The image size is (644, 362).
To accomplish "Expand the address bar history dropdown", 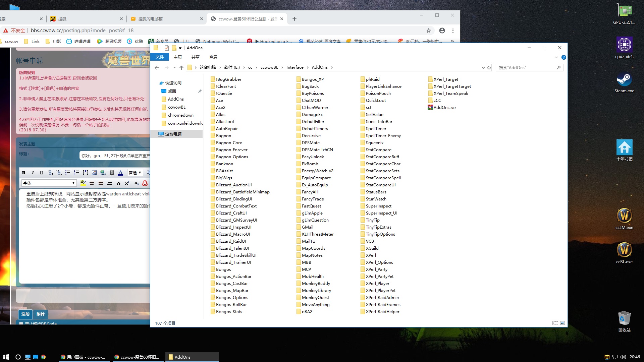I will pos(483,67).
